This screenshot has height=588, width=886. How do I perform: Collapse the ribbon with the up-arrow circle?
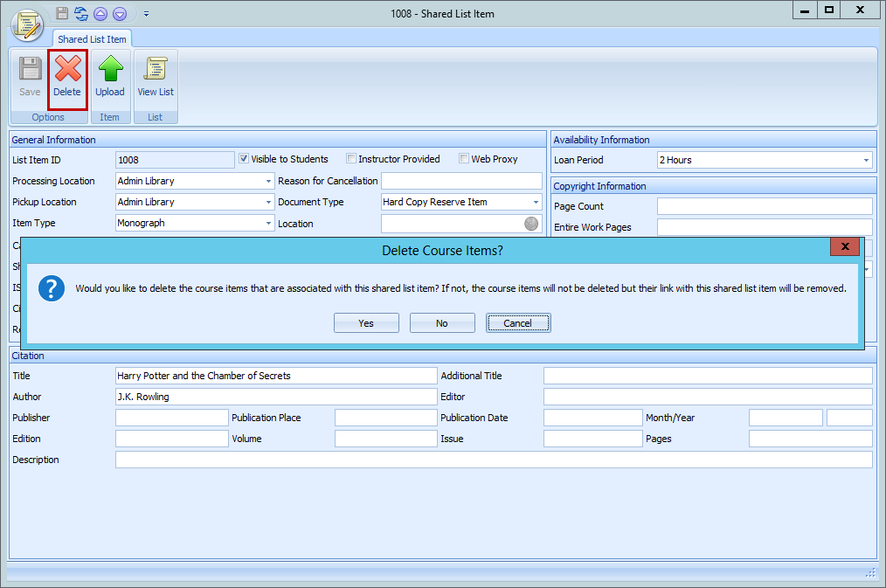point(99,13)
